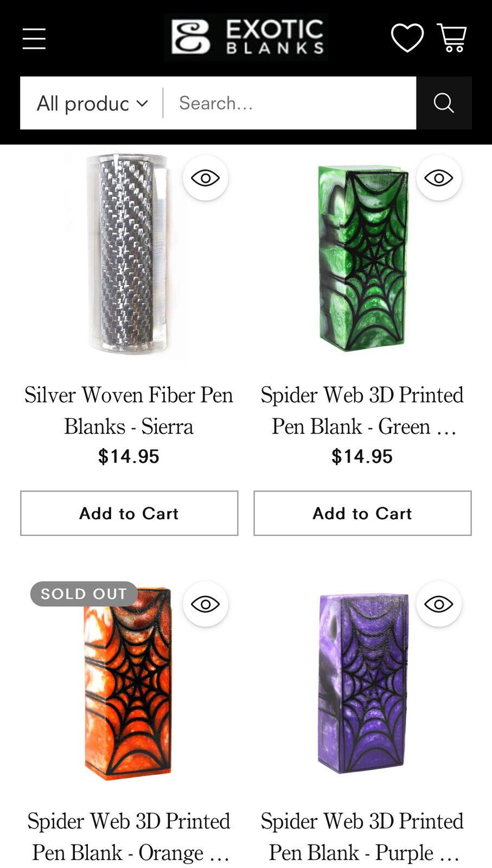Open the wishlist heart icon
Viewport: 492px width, 868px height.
tap(407, 38)
